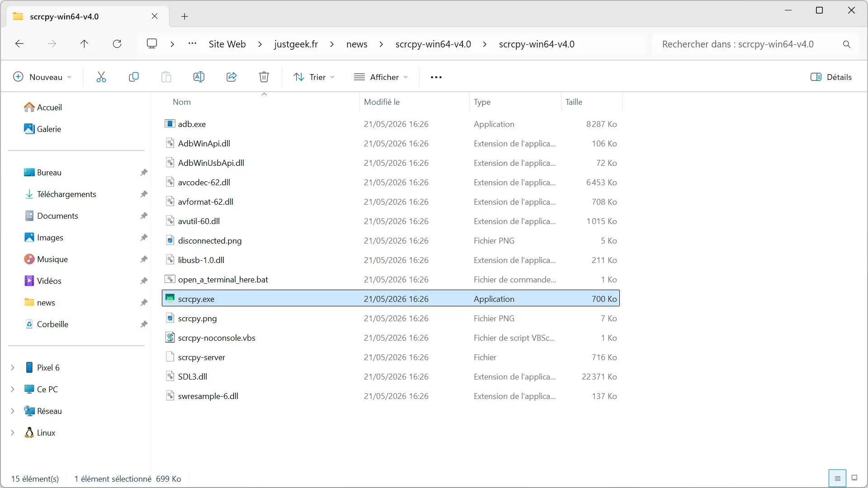
Task: Open the Nouveau dropdown
Action: (x=42, y=77)
